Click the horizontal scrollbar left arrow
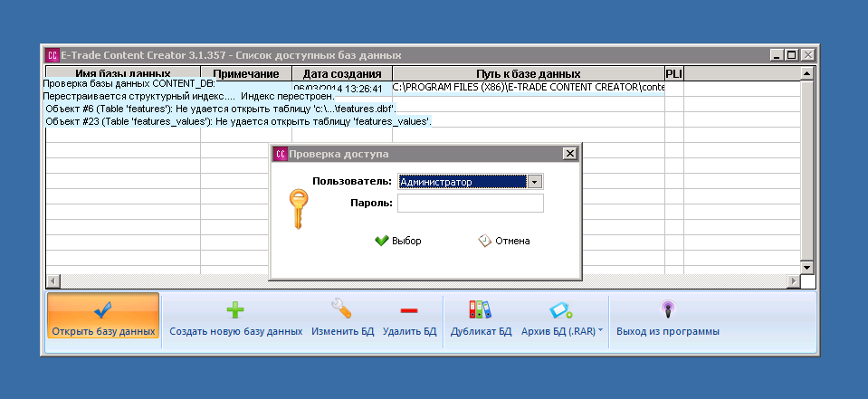Viewport: 868px width, 399px height. tap(53, 281)
